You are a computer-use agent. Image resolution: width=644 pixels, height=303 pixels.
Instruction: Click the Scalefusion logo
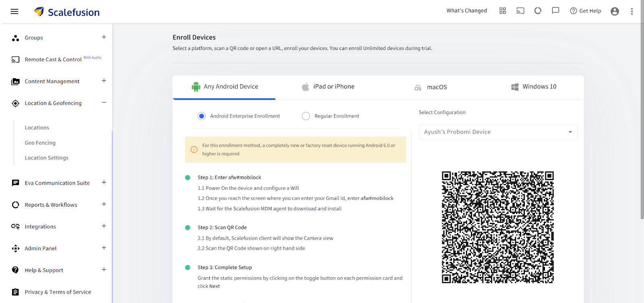tap(67, 12)
